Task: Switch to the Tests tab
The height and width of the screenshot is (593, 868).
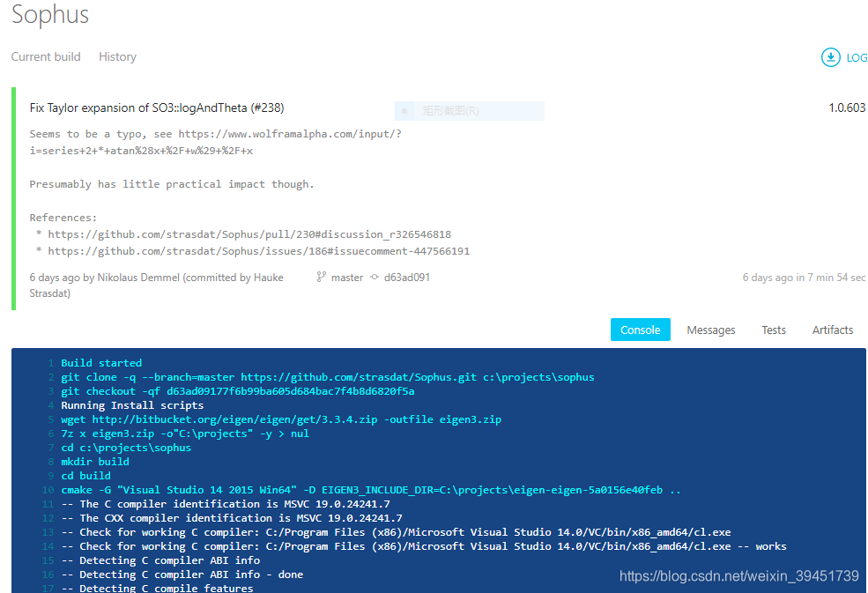Action: point(774,330)
